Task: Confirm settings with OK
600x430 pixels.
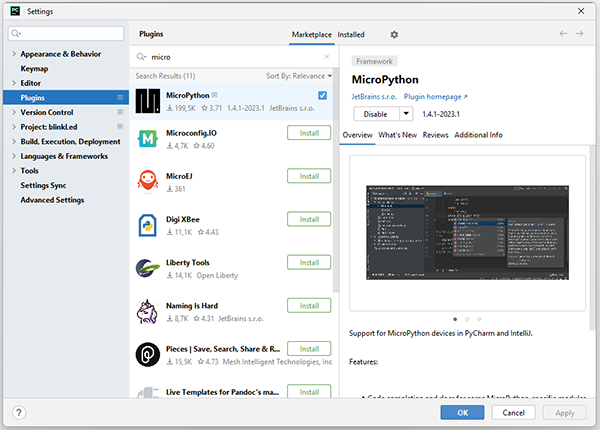Action: (x=462, y=413)
